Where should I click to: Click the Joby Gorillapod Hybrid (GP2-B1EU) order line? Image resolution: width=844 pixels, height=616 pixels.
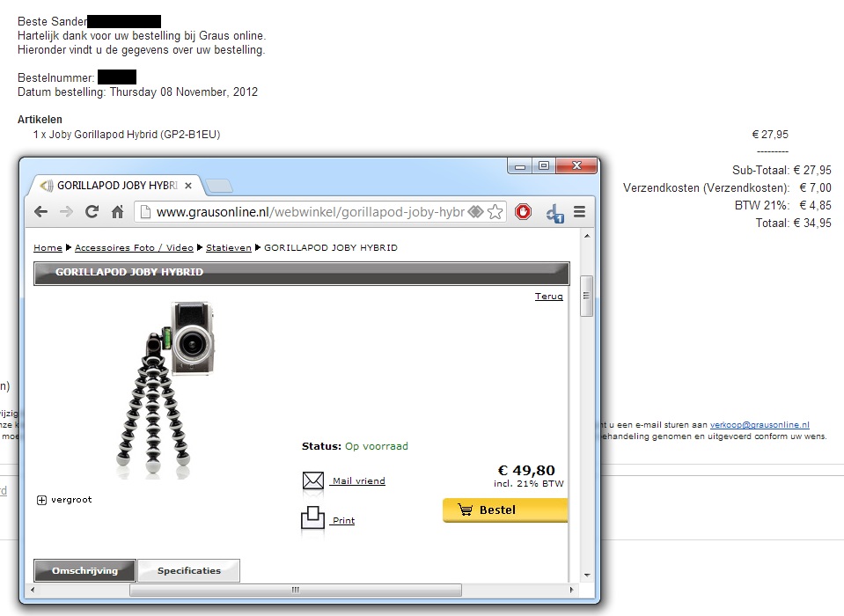(127, 135)
